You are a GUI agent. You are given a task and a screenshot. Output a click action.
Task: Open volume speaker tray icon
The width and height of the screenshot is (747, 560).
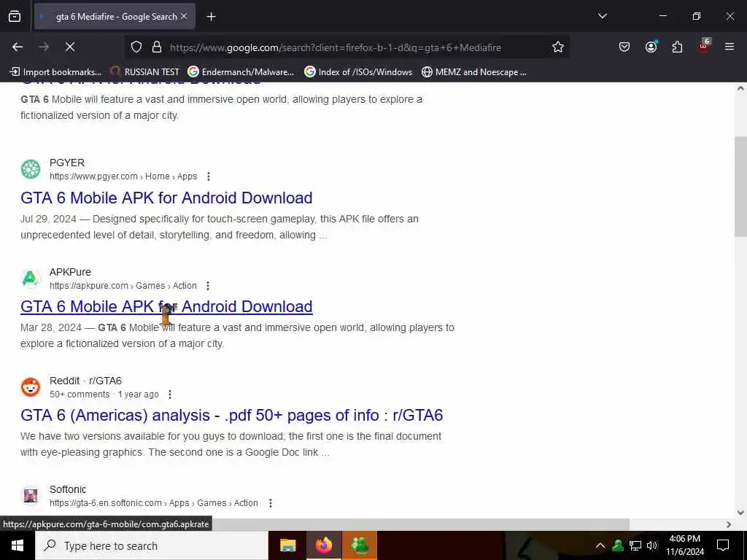click(651, 545)
